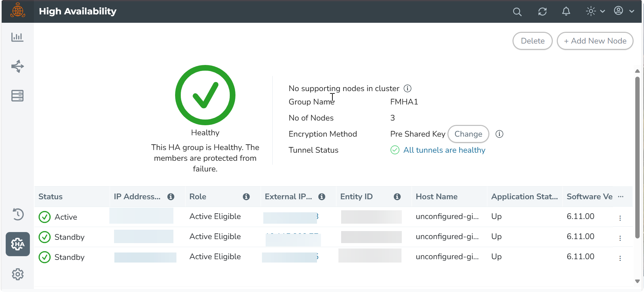Open the settings gear in sidebar
The image size is (644, 292).
(18, 274)
